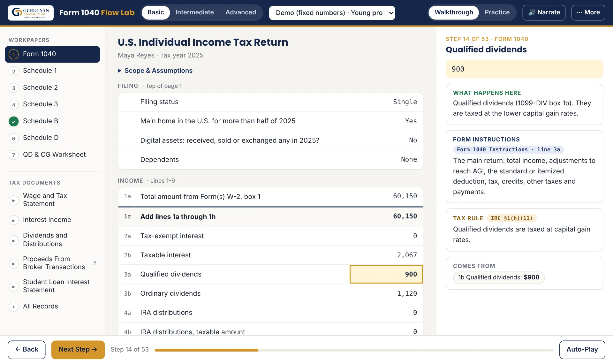Click the number 2 circle beside Schedule 1

pyautogui.click(x=13, y=71)
